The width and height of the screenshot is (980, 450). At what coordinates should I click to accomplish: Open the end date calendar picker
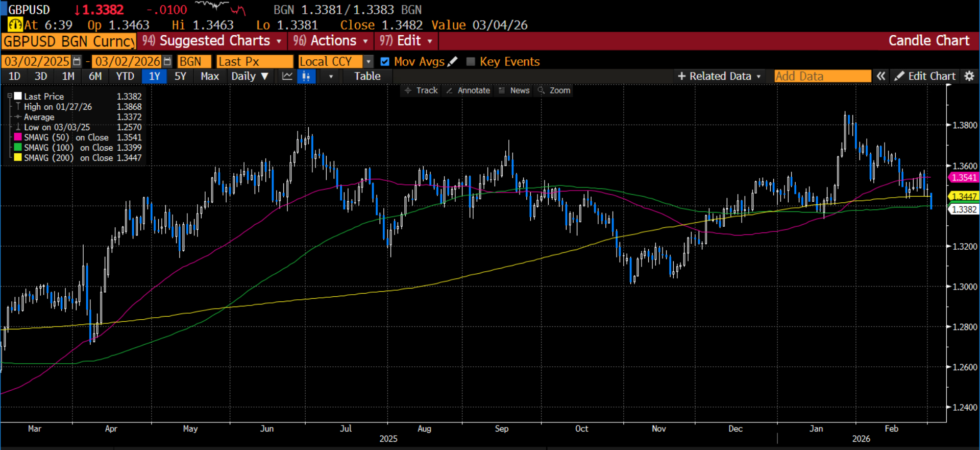tap(167, 62)
